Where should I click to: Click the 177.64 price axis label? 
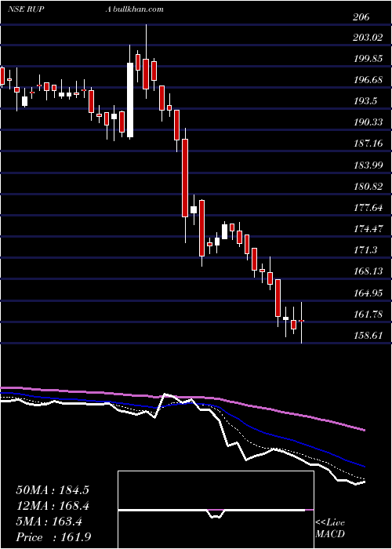[x=368, y=208]
